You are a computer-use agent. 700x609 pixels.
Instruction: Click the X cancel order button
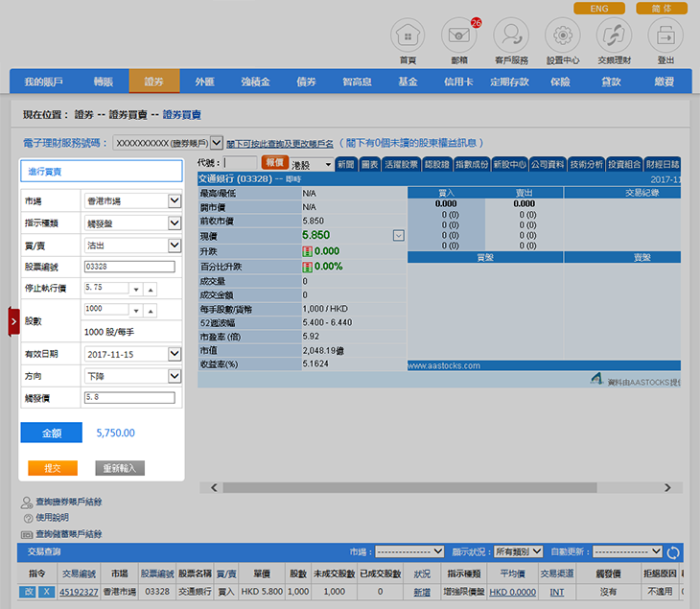tap(46, 592)
